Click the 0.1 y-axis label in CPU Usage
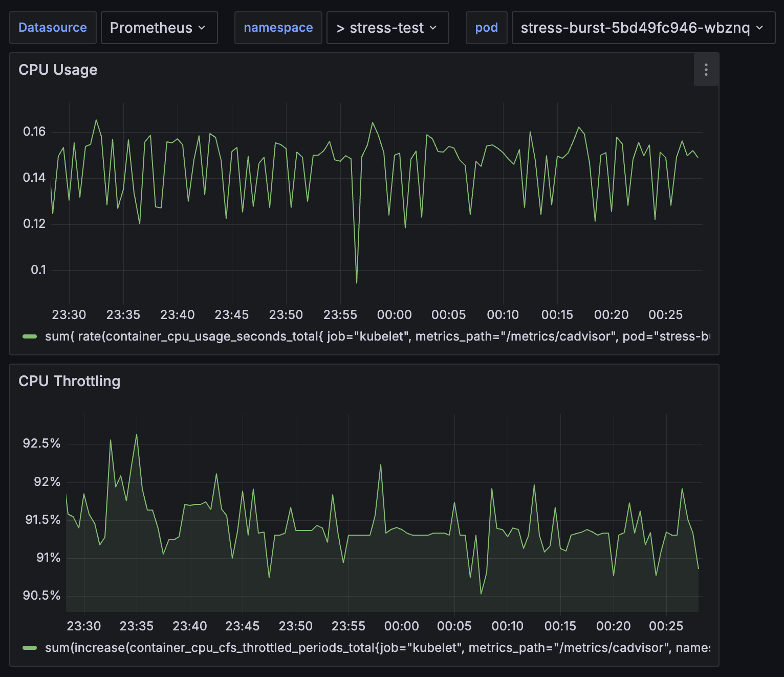Image resolution: width=784 pixels, height=677 pixels. tap(38, 270)
